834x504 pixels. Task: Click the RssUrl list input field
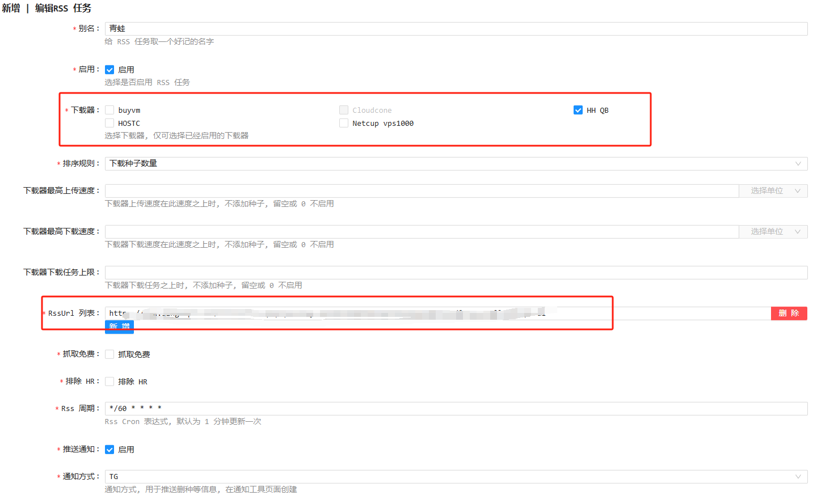[x=681, y=314]
